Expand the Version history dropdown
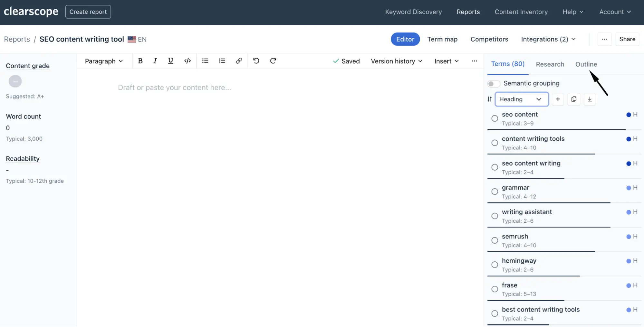Viewport: 644px width, 327px height. point(397,61)
